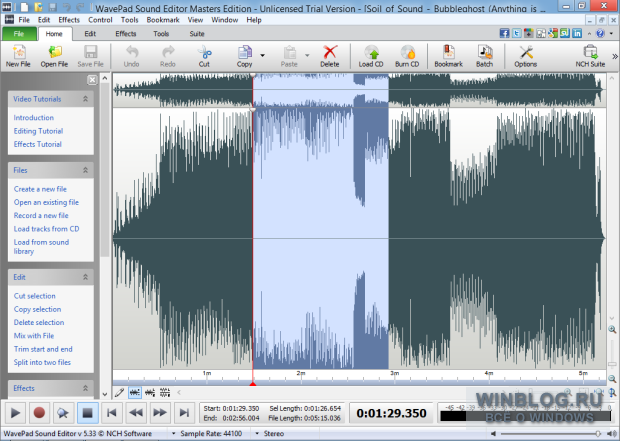
Task: Select the pencil edit tool below waveform
Action: click(x=119, y=392)
